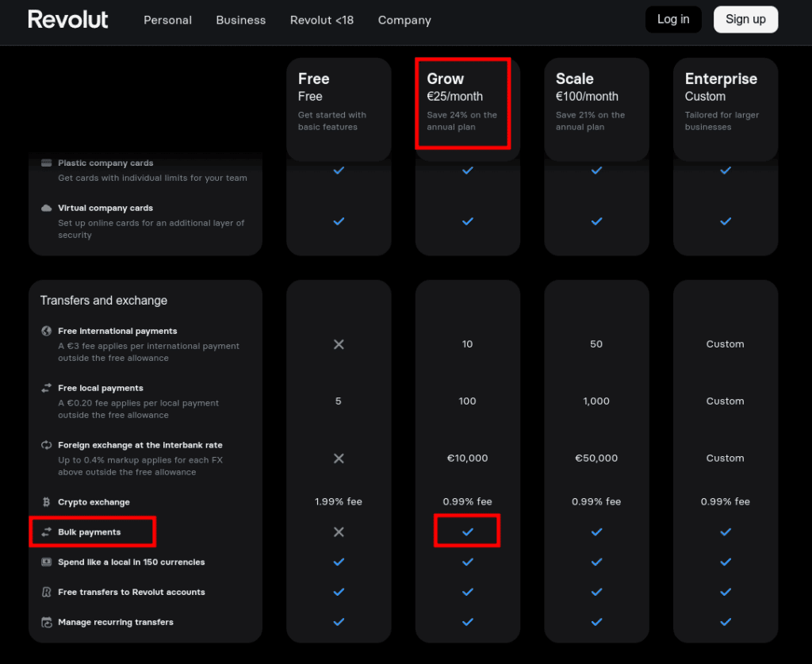Click the cloud icon beside Virtual company cards
The image size is (812, 664).
tap(47, 208)
